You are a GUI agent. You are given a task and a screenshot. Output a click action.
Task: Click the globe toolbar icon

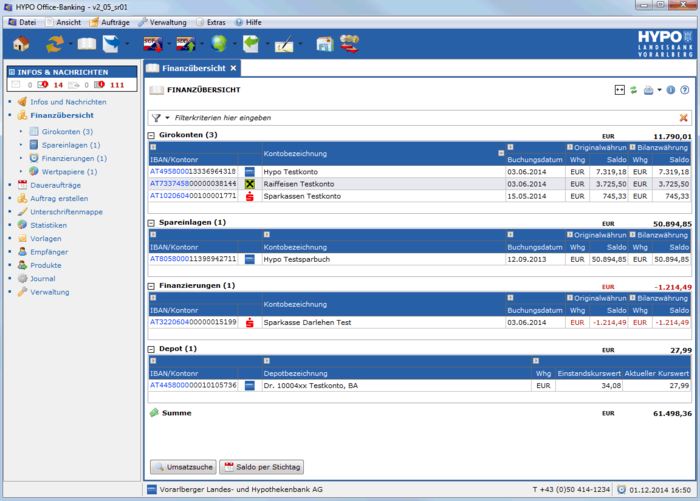[219, 44]
